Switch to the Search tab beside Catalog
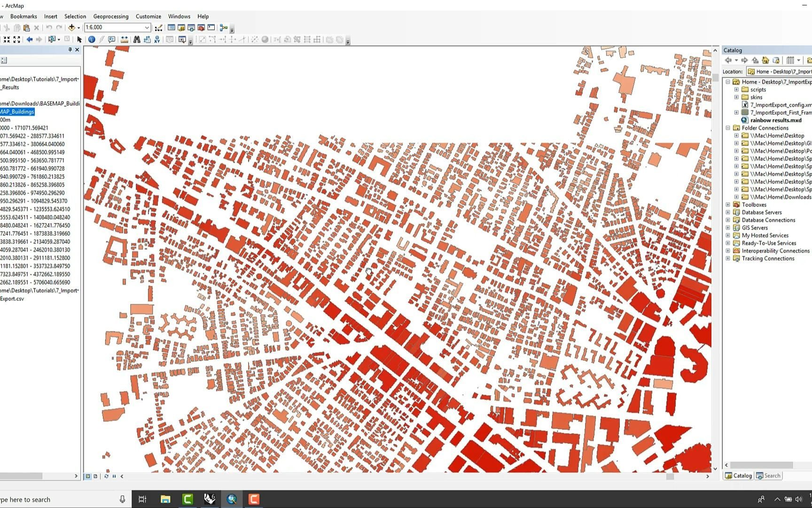This screenshot has width=812, height=508. pyautogui.click(x=768, y=476)
